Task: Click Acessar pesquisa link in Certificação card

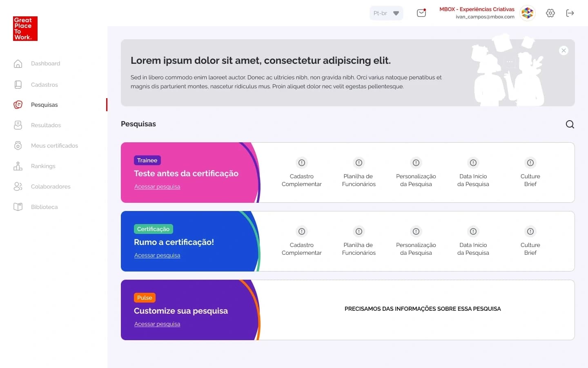Action: (157, 255)
